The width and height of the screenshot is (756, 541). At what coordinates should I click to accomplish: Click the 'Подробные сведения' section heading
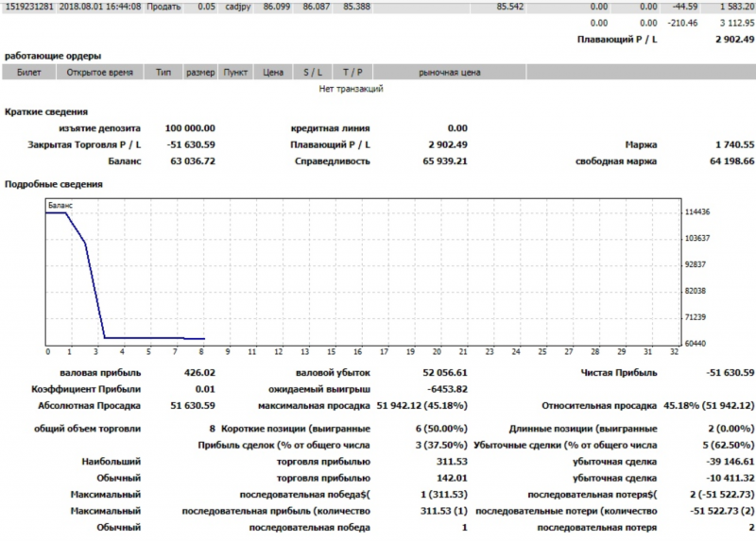click(54, 184)
